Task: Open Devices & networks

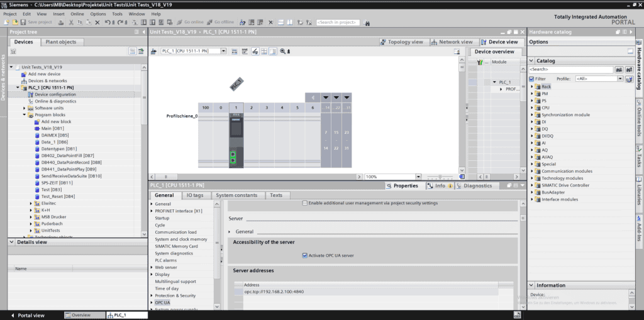Action: tap(47, 81)
